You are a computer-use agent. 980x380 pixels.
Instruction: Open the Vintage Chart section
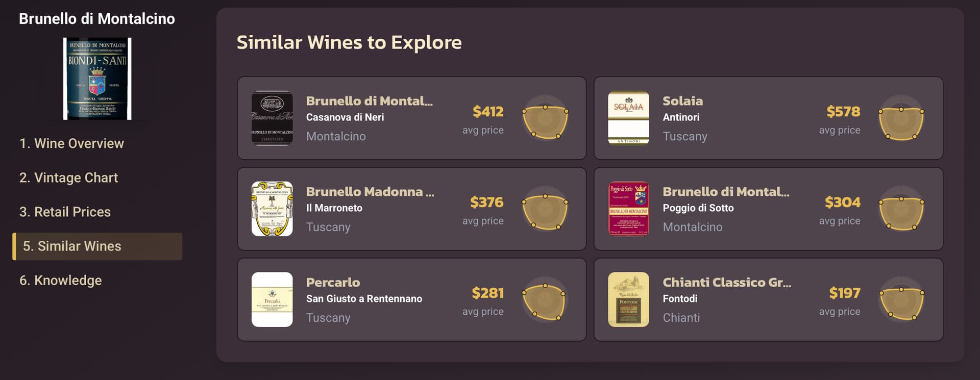click(x=68, y=178)
